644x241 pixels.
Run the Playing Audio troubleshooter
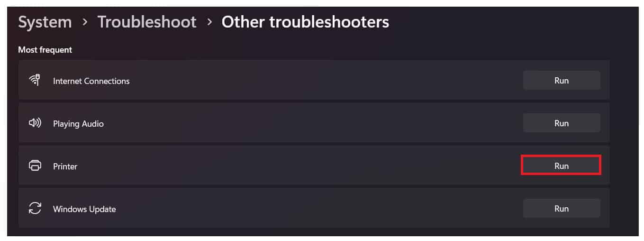pos(561,123)
